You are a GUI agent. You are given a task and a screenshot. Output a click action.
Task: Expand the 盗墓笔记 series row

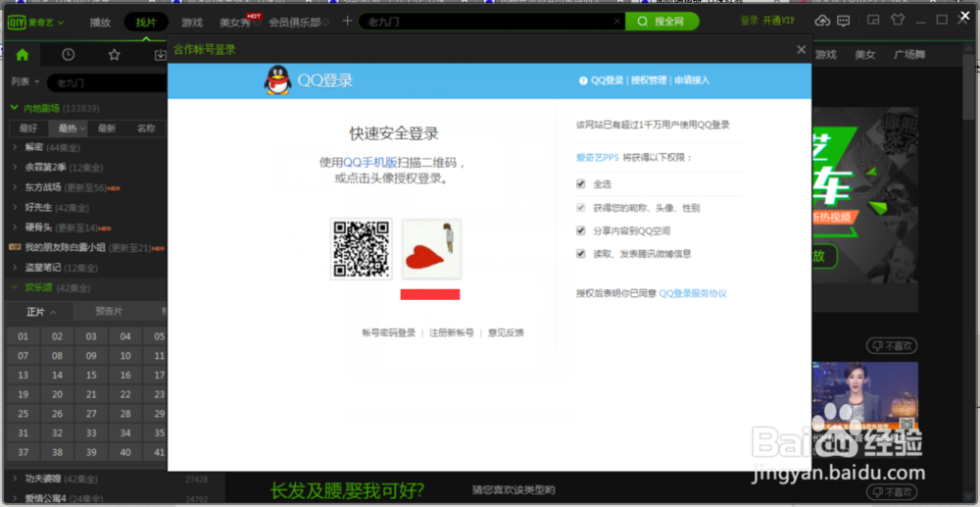(15, 268)
